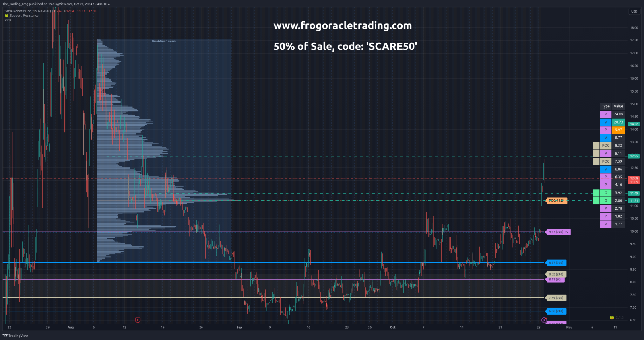Click the H12.84 high value in legend

pos(69,11)
